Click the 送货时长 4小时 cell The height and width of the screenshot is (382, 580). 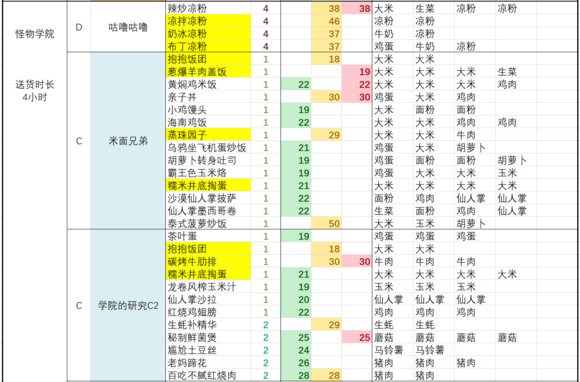tap(35, 91)
